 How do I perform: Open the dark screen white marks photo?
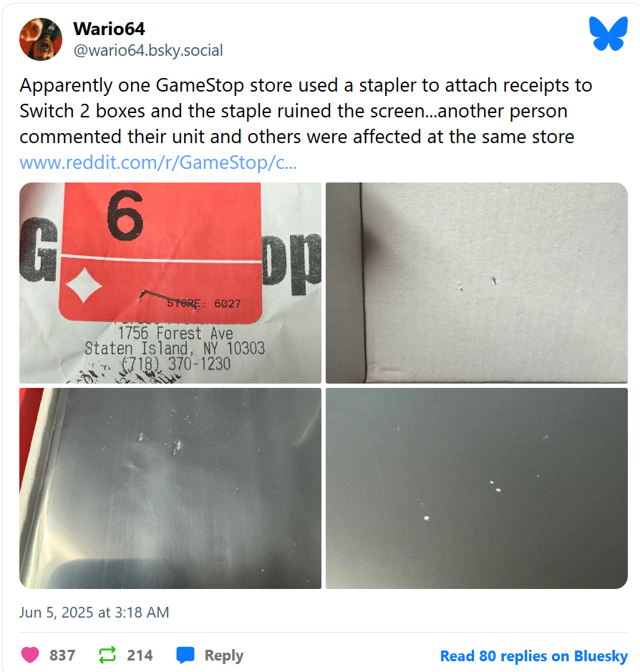pyautogui.click(x=477, y=488)
